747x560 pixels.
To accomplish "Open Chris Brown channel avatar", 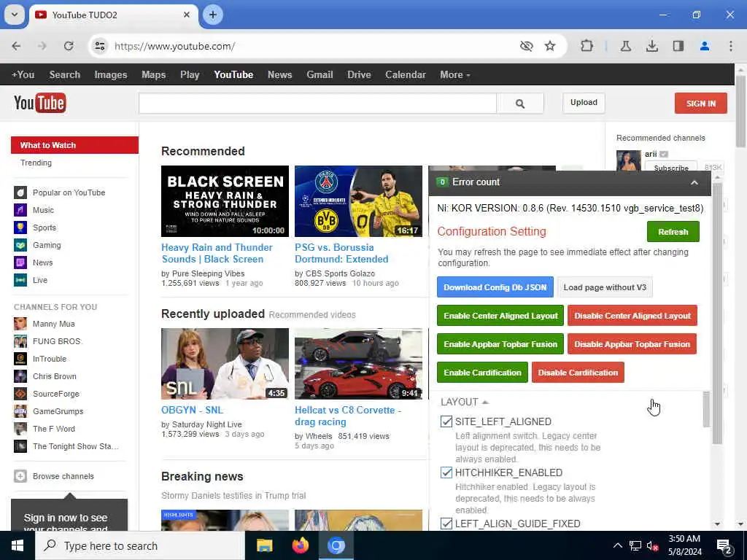I will [20, 376].
